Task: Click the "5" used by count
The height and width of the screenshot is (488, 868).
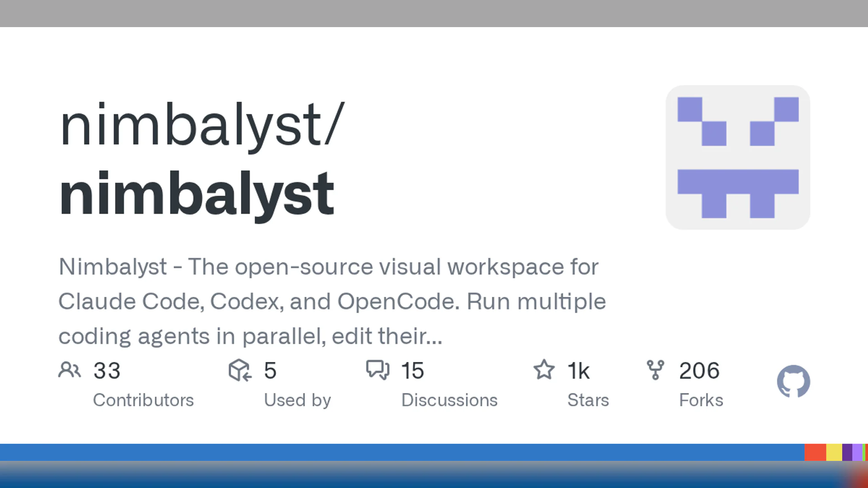Action: point(270,371)
